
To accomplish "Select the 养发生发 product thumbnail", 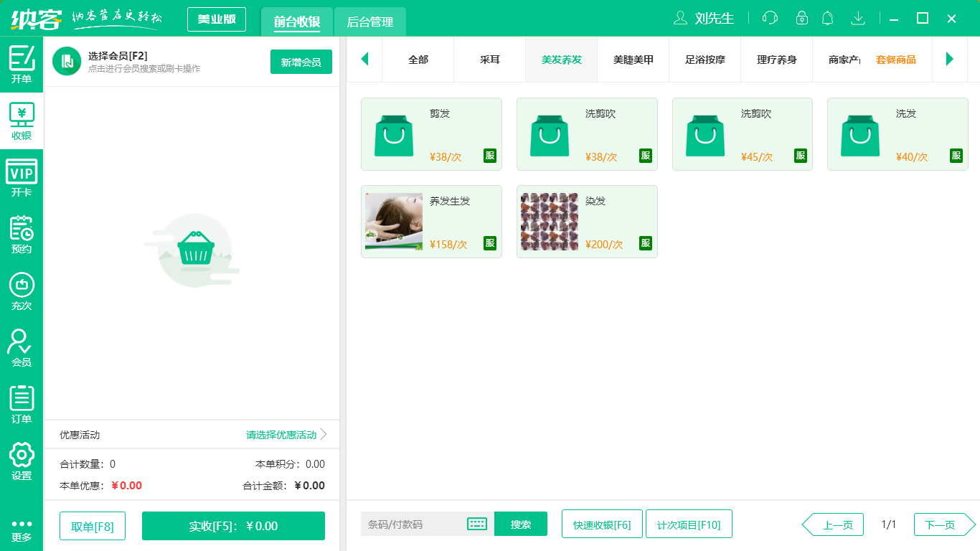I will pos(394,221).
